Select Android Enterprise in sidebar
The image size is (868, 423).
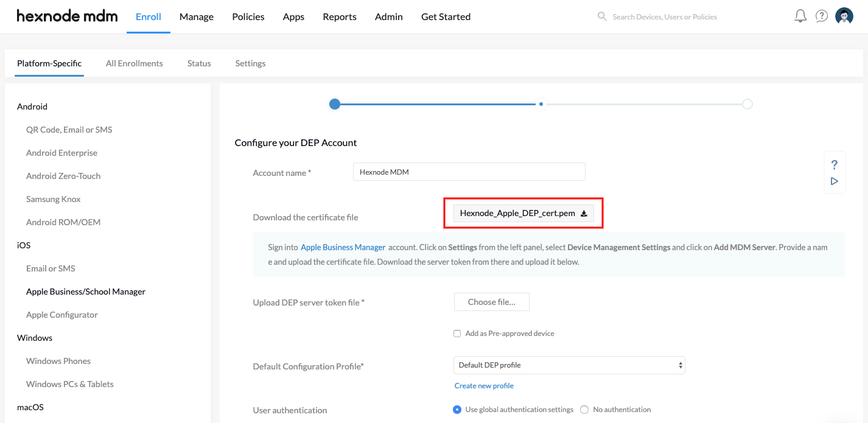click(61, 153)
